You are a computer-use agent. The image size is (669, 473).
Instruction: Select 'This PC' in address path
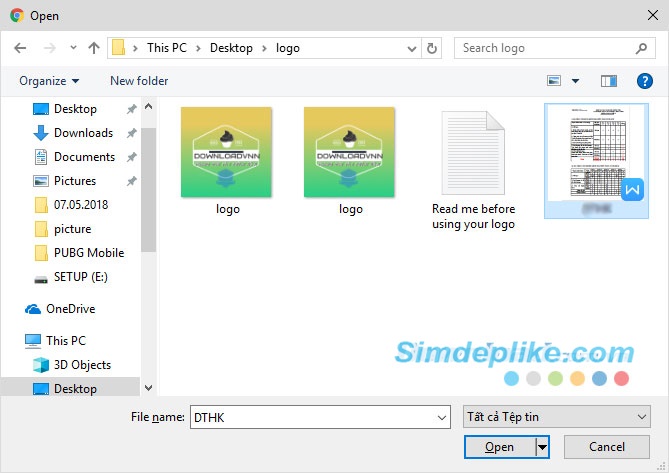click(167, 48)
